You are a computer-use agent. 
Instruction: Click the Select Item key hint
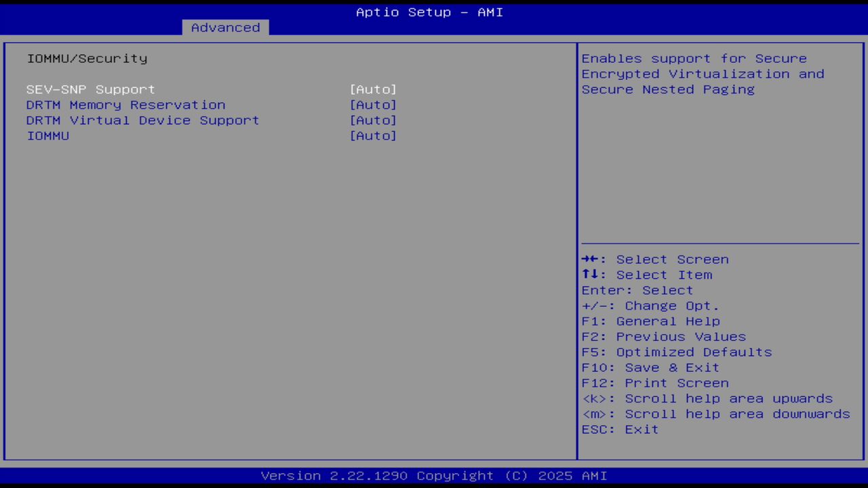point(647,275)
